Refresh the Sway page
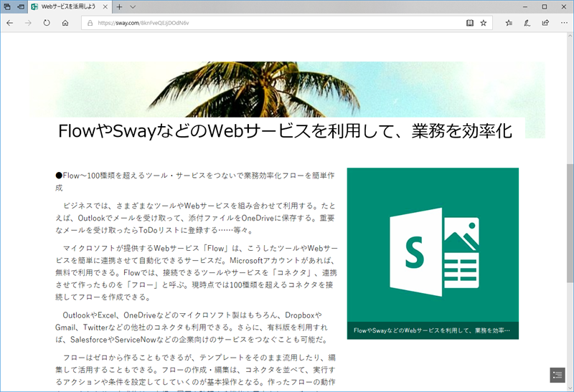The height and width of the screenshot is (392, 574). pos(47,23)
